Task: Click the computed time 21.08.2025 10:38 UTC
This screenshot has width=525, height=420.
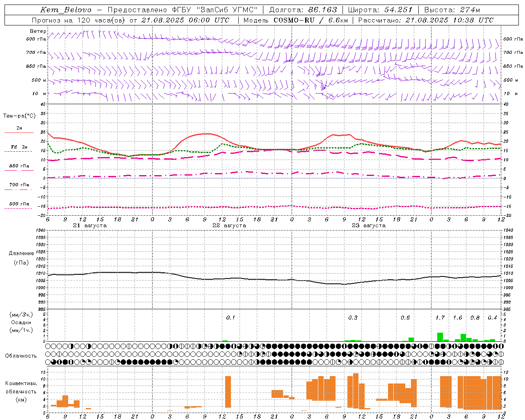Action: (x=450, y=20)
